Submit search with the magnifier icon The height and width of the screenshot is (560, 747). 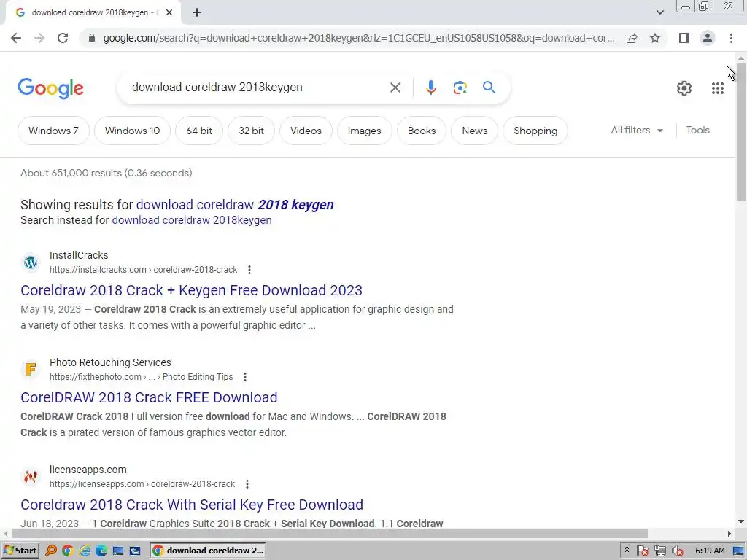click(x=489, y=87)
